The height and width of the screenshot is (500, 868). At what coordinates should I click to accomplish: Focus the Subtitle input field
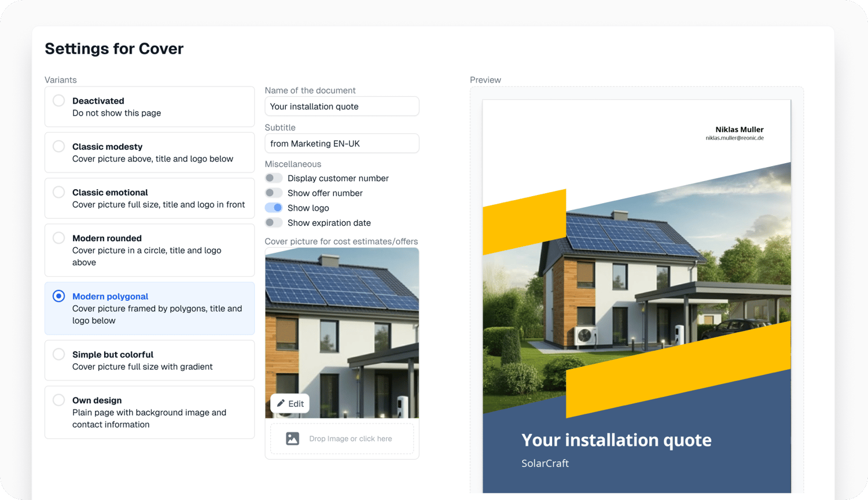click(x=342, y=144)
